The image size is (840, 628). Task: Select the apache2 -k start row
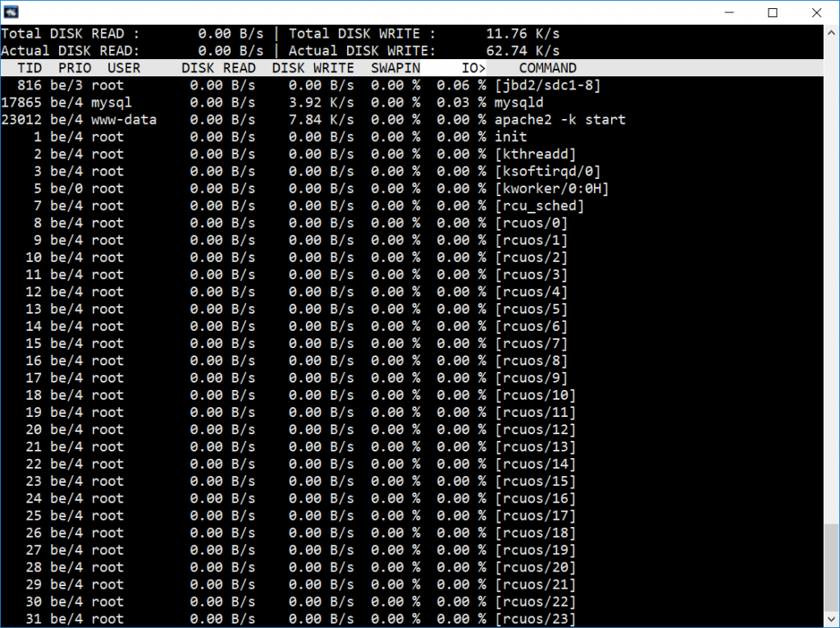[412, 120]
